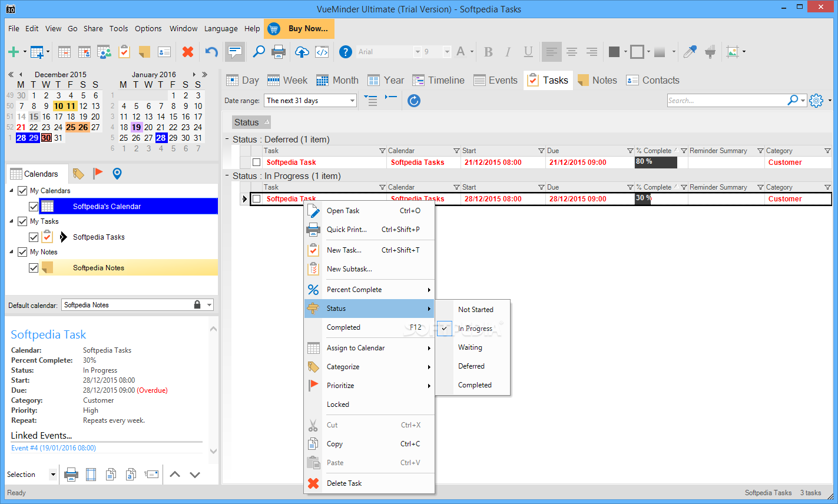The height and width of the screenshot is (504, 838).
Task: Check the Deferred Softpedia Task completion box
Action: tap(256, 163)
